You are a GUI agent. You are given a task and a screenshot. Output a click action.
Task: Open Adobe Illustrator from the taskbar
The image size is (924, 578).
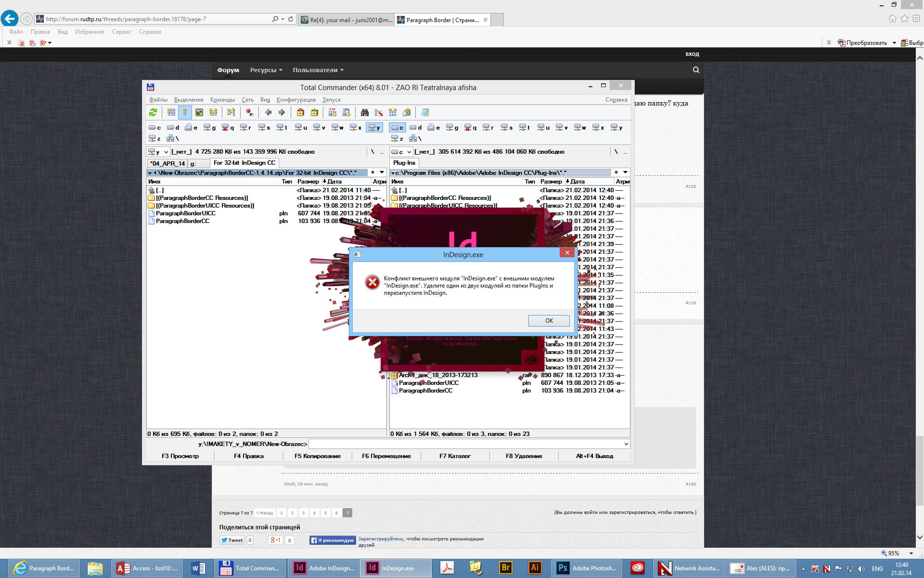[x=534, y=568]
